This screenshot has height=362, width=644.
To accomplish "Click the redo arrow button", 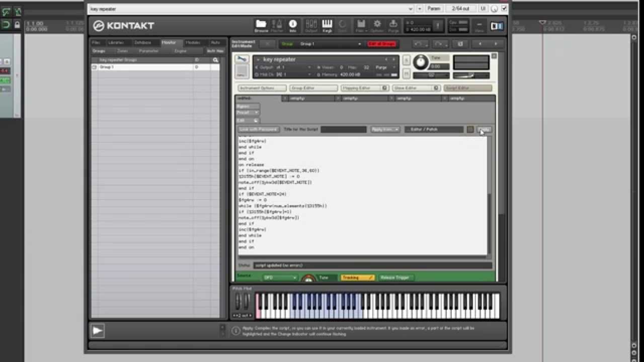I will 440,44.
